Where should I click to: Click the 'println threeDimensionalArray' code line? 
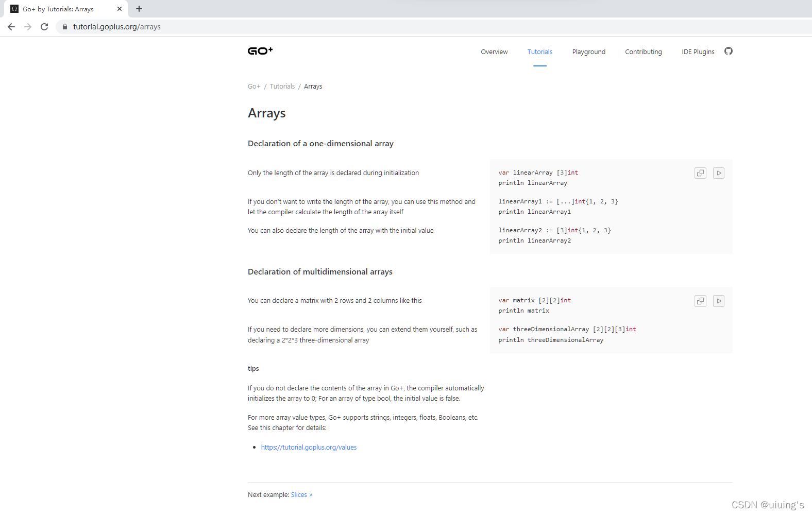click(551, 340)
